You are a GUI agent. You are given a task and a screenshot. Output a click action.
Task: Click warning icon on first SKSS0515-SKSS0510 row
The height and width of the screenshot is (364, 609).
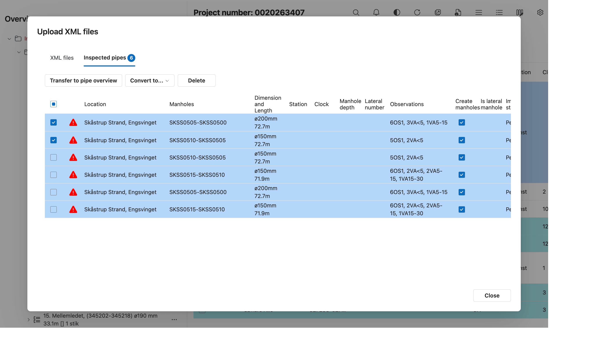point(73,175)
